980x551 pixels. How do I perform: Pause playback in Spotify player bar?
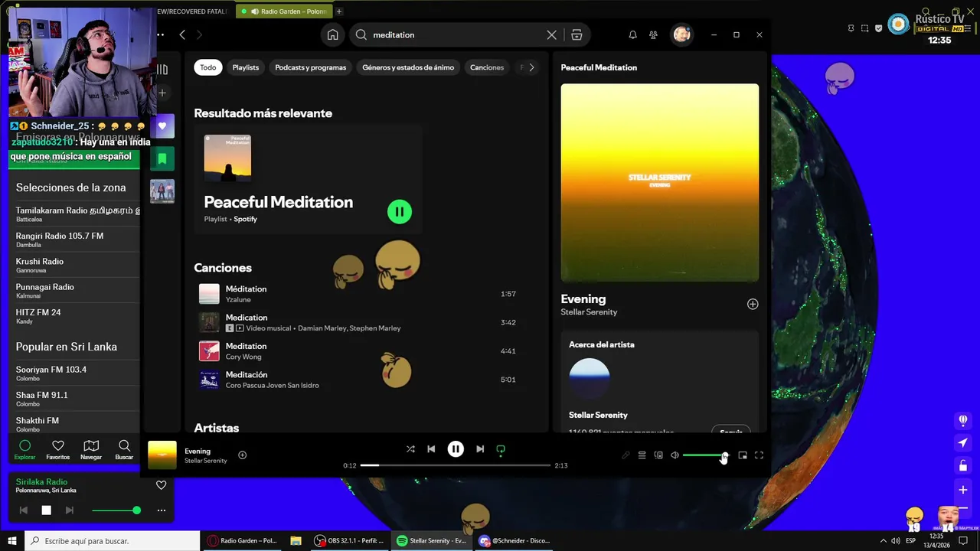coord(456,449)
